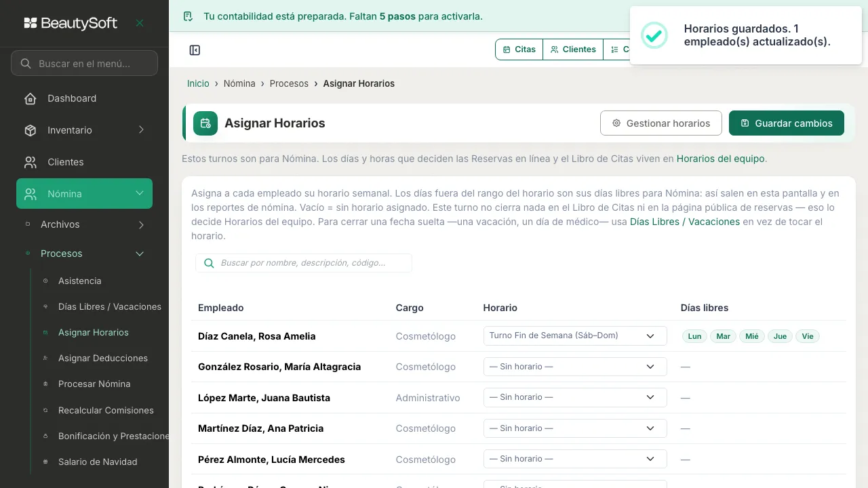Open the Clientes toolbar shortcut button
This screenshot has height=488, width=868.
tap(573, 49)
